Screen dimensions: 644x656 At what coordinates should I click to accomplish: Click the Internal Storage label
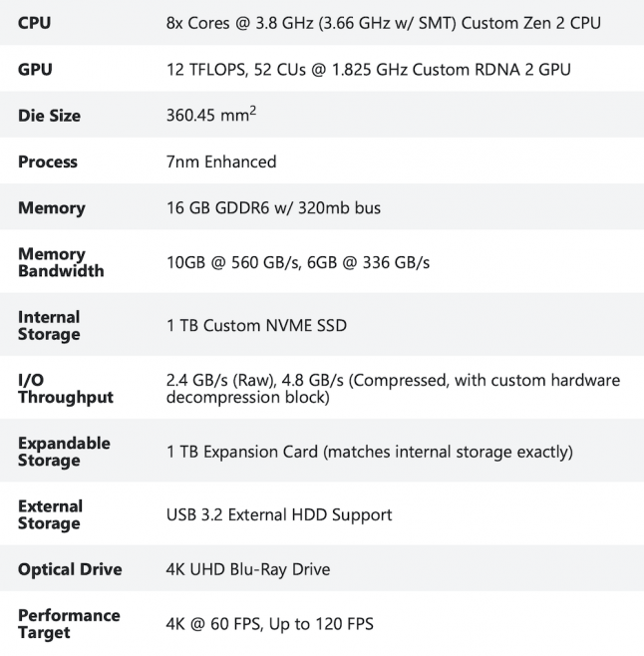coord(49,325)
